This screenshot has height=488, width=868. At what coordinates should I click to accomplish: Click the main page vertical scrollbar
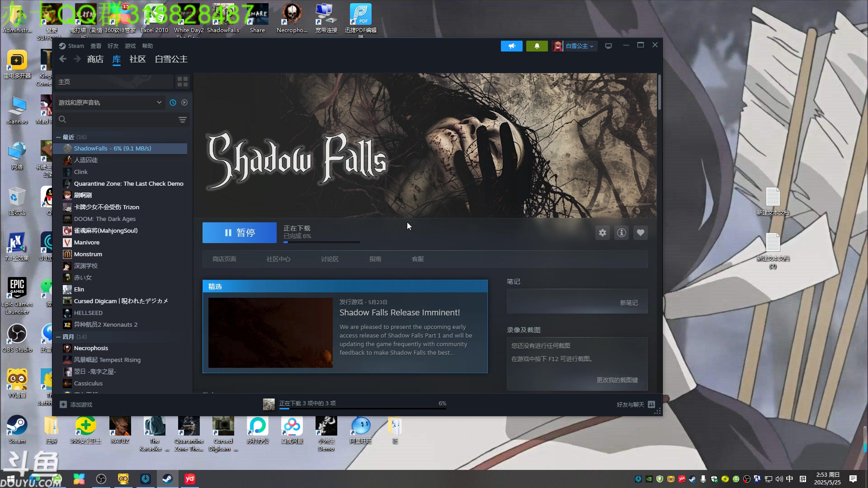(x=660, y=93)
